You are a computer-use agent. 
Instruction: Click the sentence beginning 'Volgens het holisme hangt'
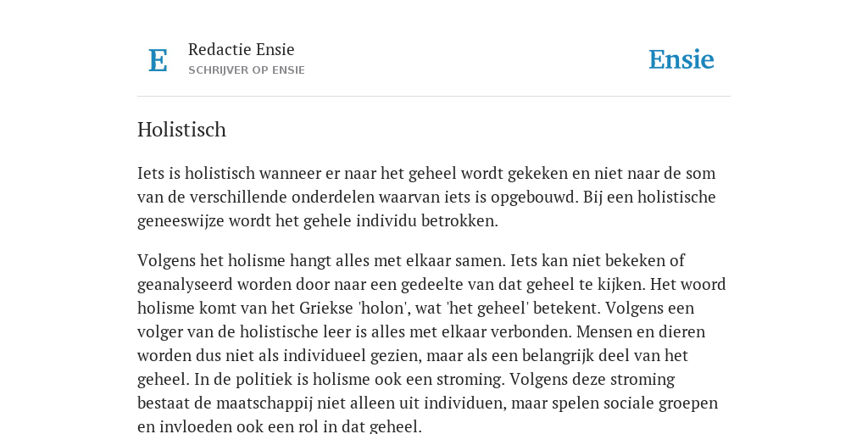(321, 260)
